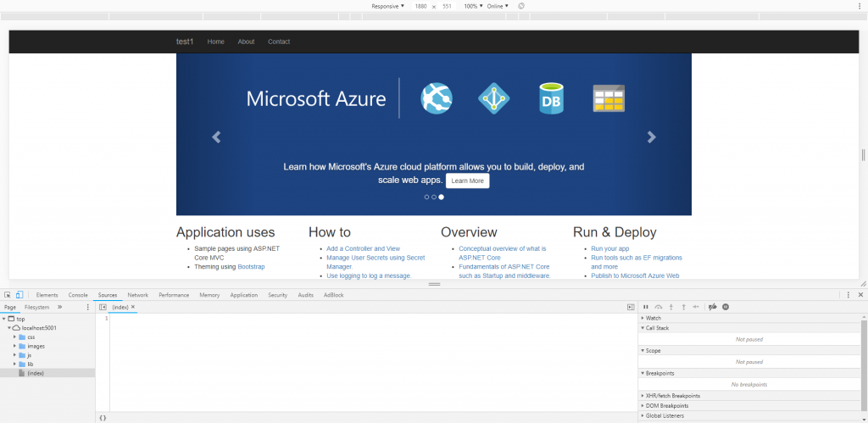Open the device toolbar more options menu
The width and height of the screenshot is (868, 423).
(860, 6)
